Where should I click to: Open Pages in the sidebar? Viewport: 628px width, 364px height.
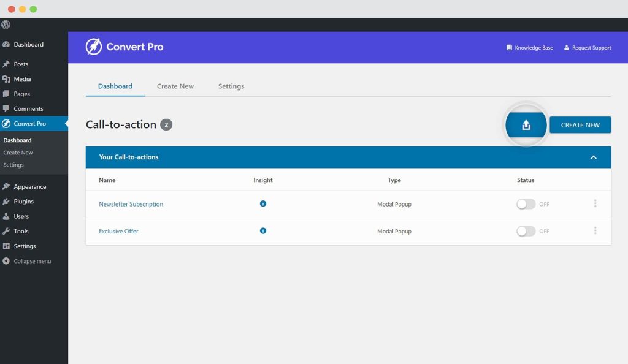point(21,94)
